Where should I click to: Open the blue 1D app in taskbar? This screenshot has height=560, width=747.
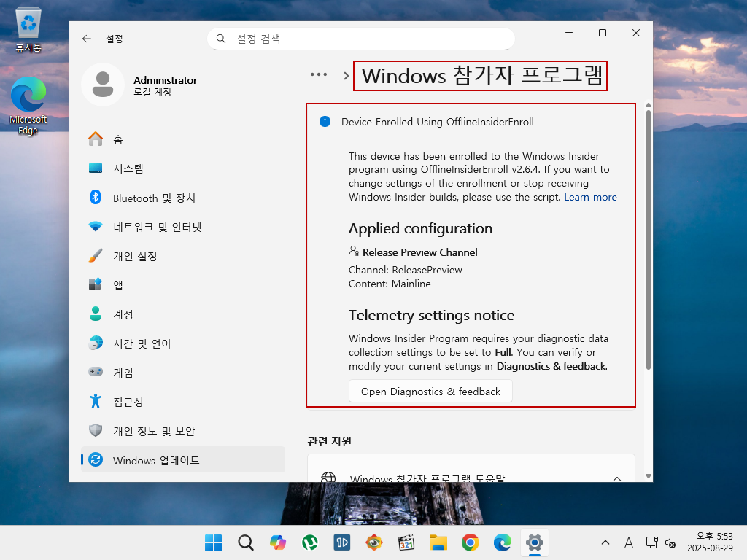[342, 542]
